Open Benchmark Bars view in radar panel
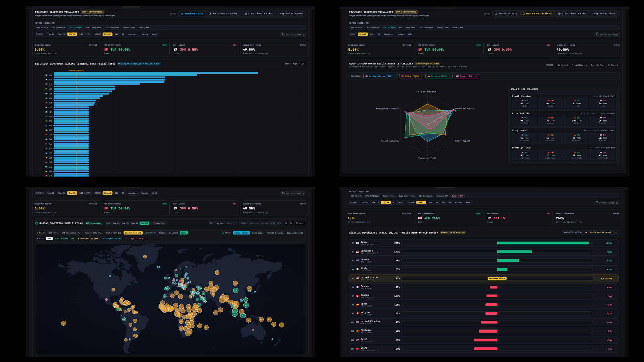Image resolution: width=644 pixels, height=362 pixels. [506, 14]
